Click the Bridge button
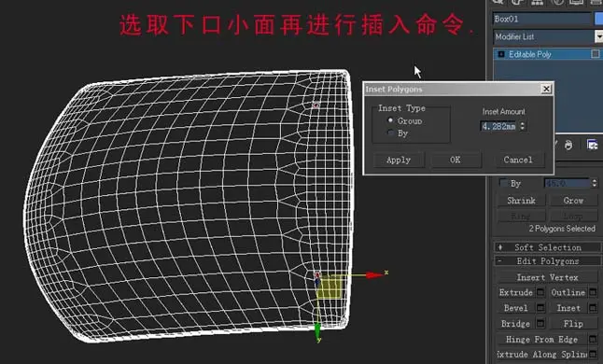 pyautogui.click(x=515, y=324)
